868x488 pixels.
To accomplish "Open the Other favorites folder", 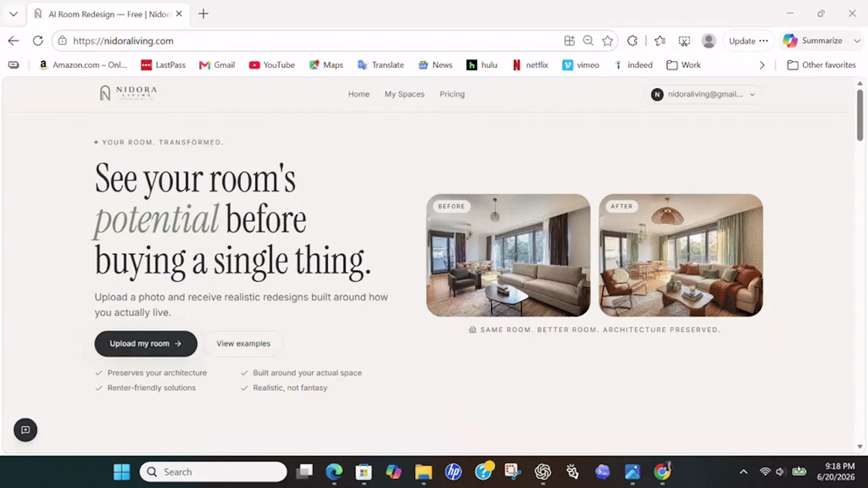I will (821, 65).
